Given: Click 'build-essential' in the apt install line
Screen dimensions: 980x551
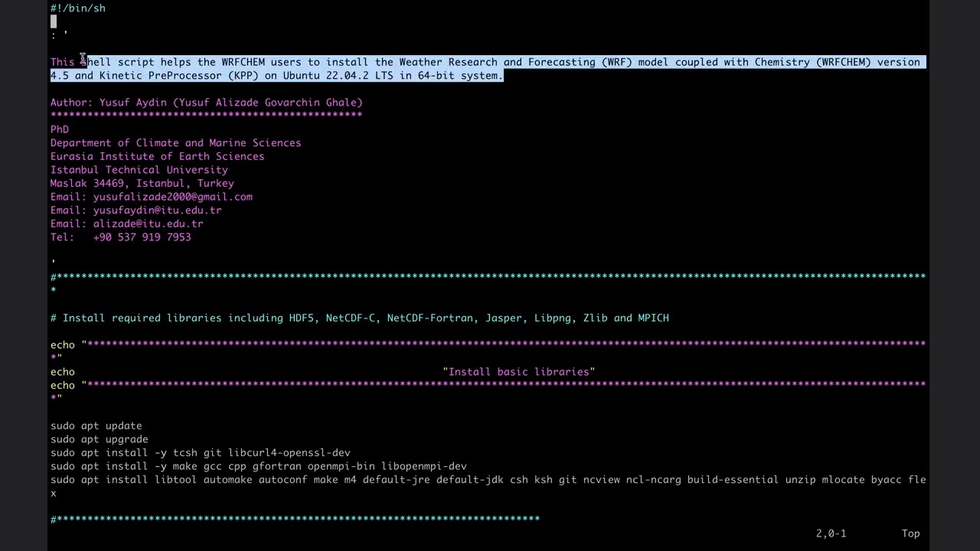Looking at the screenshot, I should coord(733,481).
